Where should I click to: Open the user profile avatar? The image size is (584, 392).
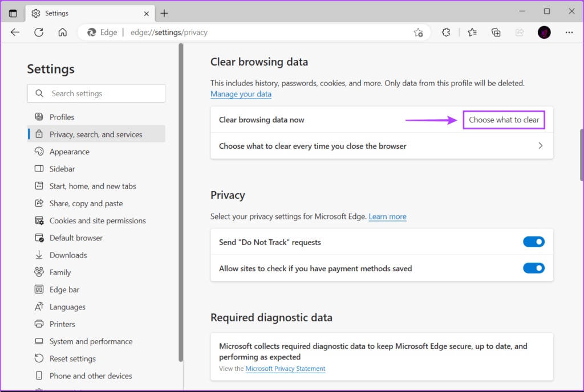point(544,32)
